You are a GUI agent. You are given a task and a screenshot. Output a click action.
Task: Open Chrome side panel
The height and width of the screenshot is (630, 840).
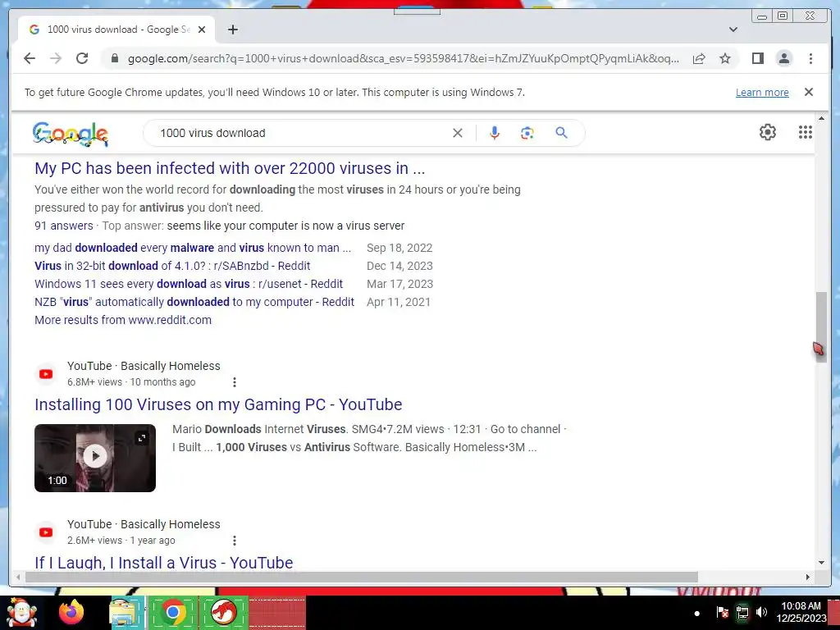pos(757,58)
